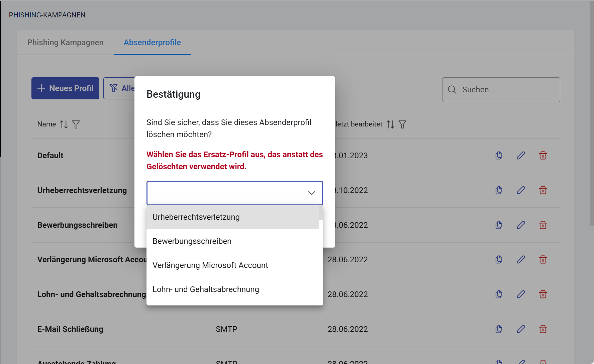Filter the zuletzt bearbeitet column
This screenshot has height=364, width=594.
402,124
